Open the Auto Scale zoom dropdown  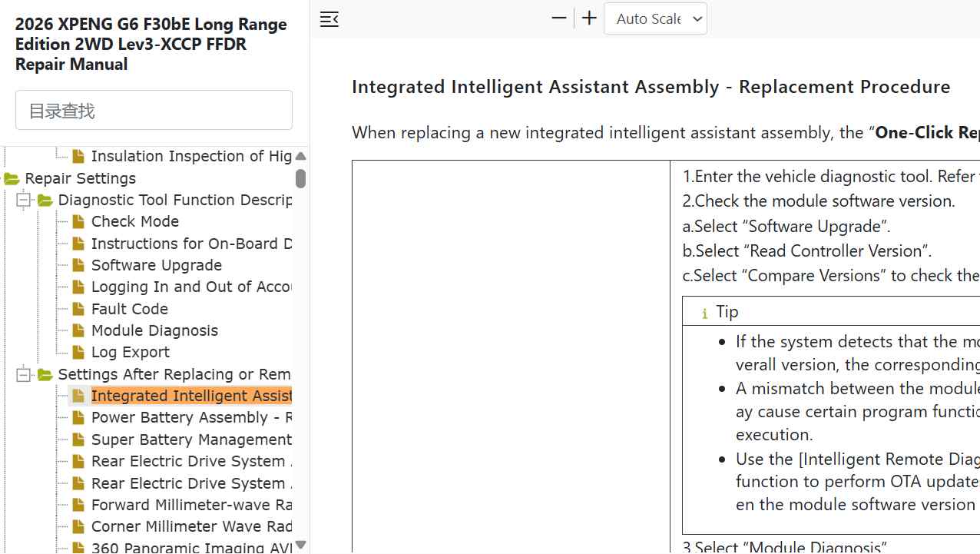pyautogui.click(x=655, y=18)
